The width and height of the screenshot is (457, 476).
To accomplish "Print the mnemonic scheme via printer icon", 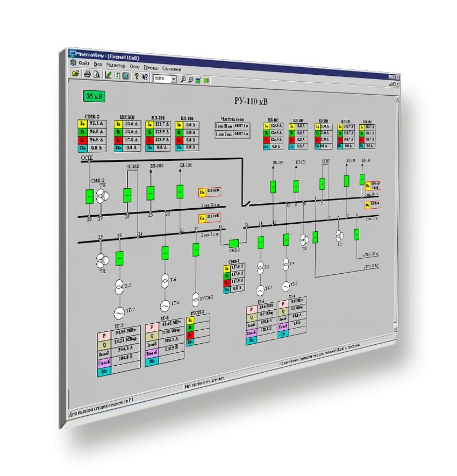I will click(x=87, y=74).
